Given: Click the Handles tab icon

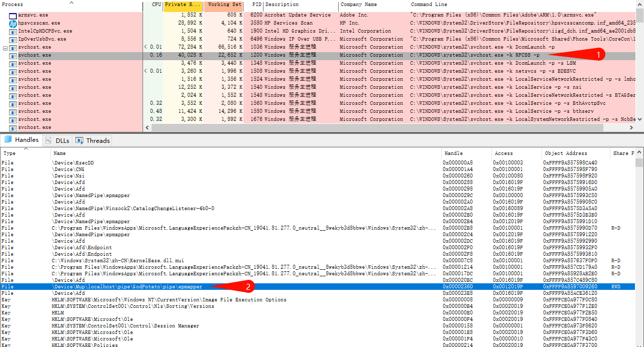Looking at the screenshot, I should pyautogui.click(x=8, y=140).
